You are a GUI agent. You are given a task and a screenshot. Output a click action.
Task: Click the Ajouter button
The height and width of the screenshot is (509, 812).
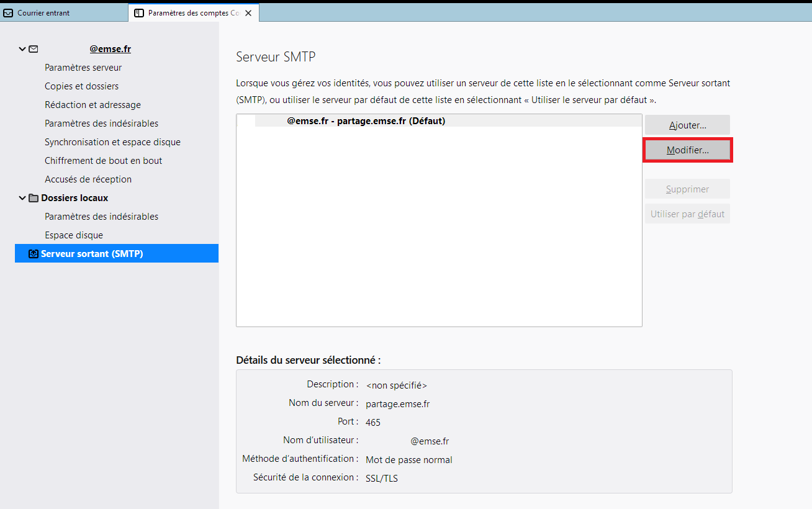click(x=687, y=125)
